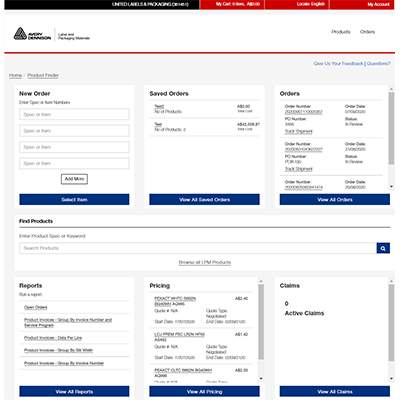
Task: Open the Browse all LPM Products link
Action: 205,262
